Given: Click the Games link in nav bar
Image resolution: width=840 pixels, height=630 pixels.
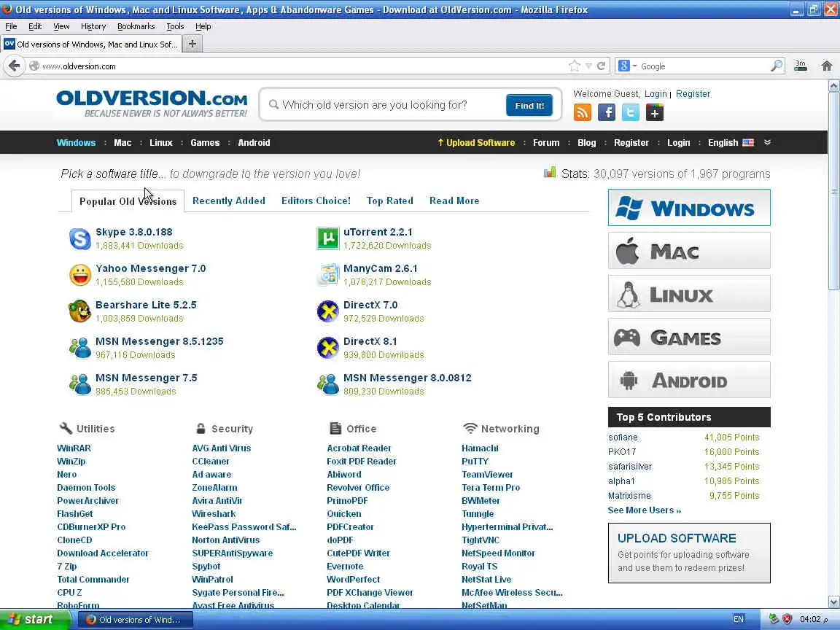Looking at the screenshot, I should click(205, 142).
